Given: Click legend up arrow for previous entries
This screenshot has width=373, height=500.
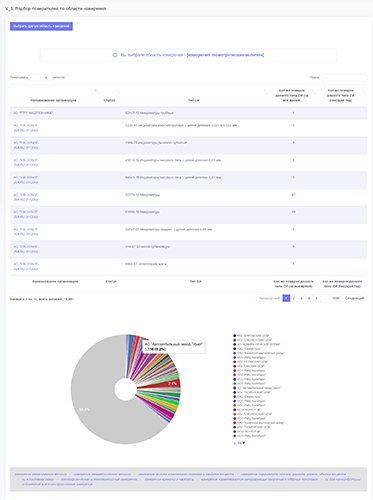Looking at the screenshot, I should pyautogui.click(x=235, y=443).
